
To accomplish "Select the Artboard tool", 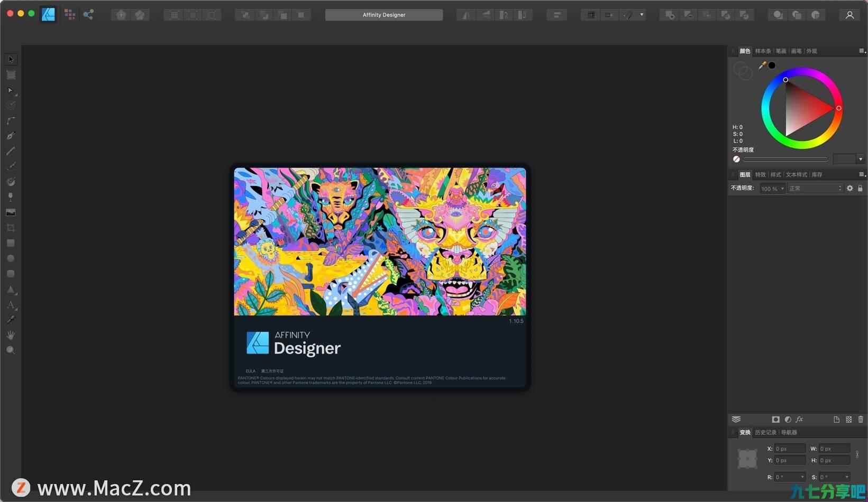I will point(11,75).
